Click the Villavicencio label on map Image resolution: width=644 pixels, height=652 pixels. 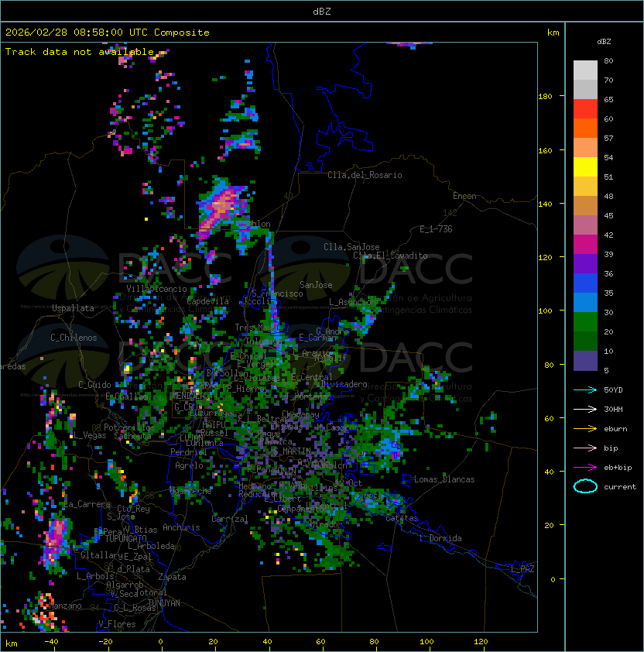pos(156,289)
